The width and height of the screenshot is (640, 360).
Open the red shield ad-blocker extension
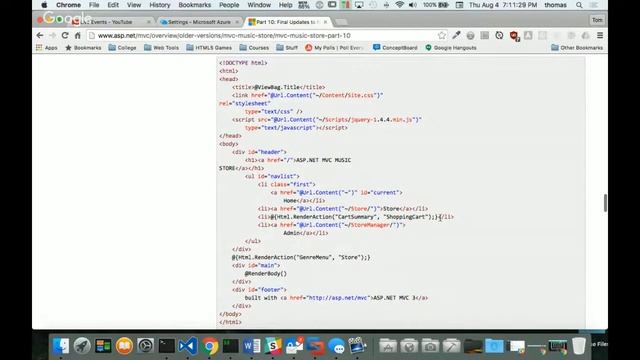[x=514, y=36]
